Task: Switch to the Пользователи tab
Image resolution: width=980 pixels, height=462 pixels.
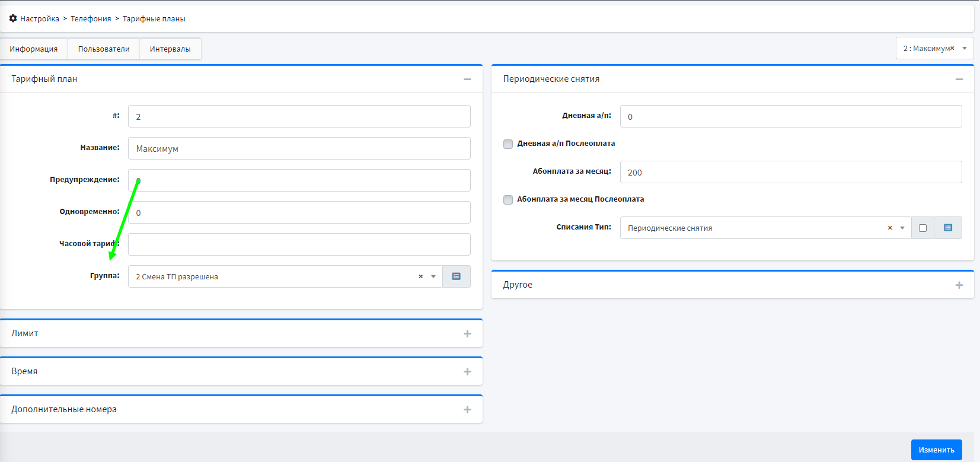Action: tap(104, 49)
